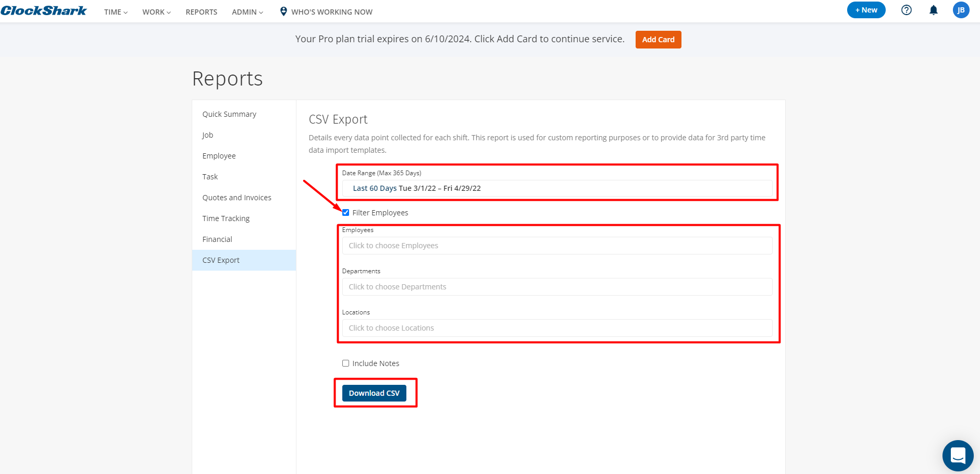Click the + New button
The width and height of the screenshot is (980, 474).
tap(866, 10)
